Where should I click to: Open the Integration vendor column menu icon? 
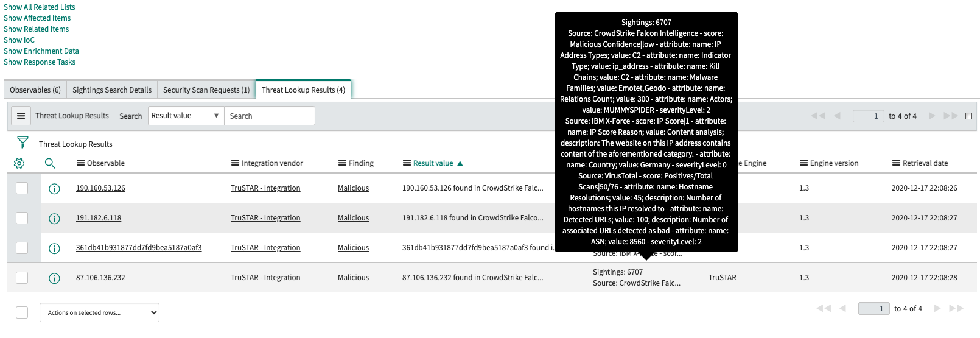coord(235,163)
